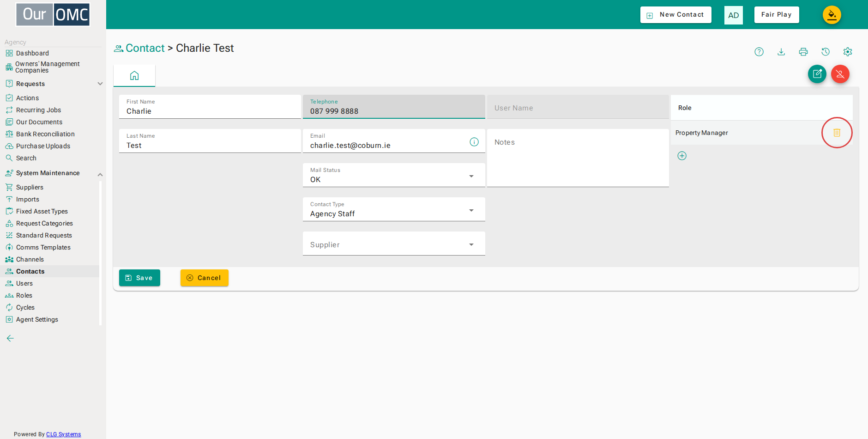Open the help icon in the page toolbar
868x439 pixels.
759,52
